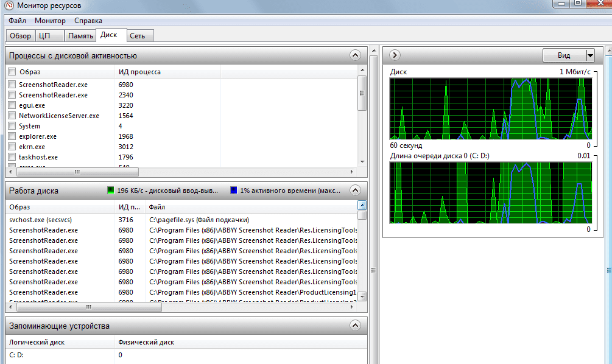Viewport: 612px width, 364px height.
Task: Click the Вид button
Action: coord(564,55)
